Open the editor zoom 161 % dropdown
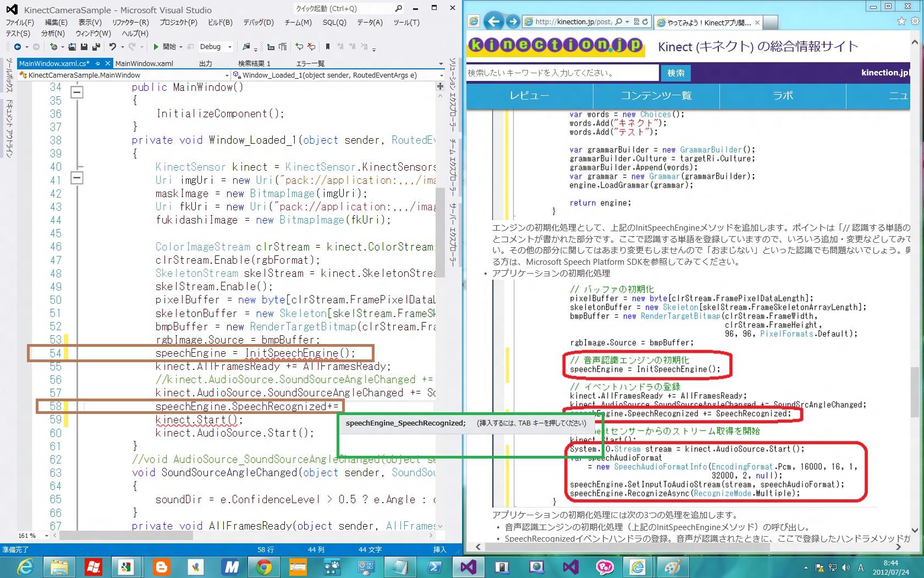The width and height of the screenshot is (924, 578). coord(47,536)
